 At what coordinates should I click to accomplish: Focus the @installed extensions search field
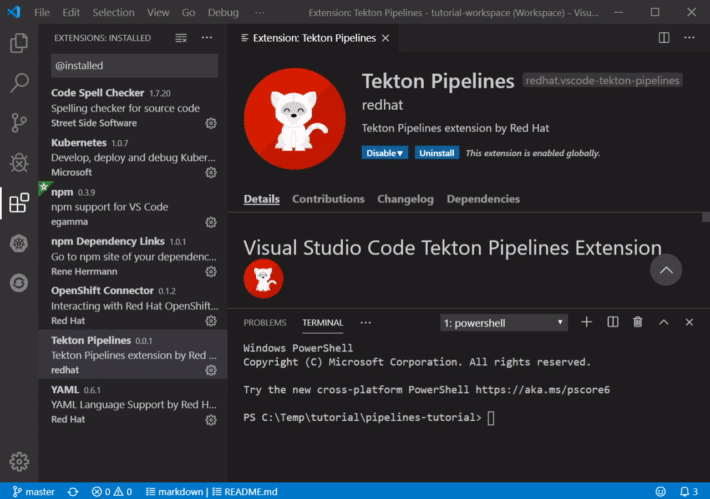tap(134, 66)
